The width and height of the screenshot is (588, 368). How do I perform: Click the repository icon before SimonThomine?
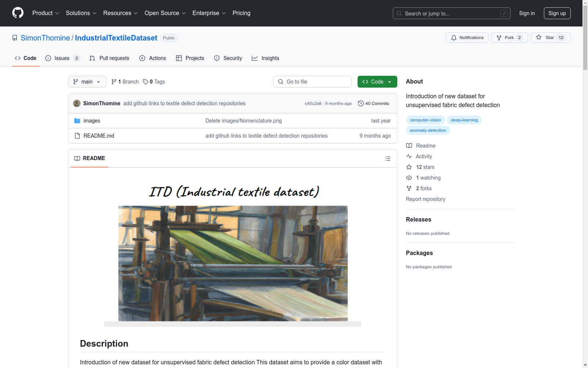pos(15,38)
